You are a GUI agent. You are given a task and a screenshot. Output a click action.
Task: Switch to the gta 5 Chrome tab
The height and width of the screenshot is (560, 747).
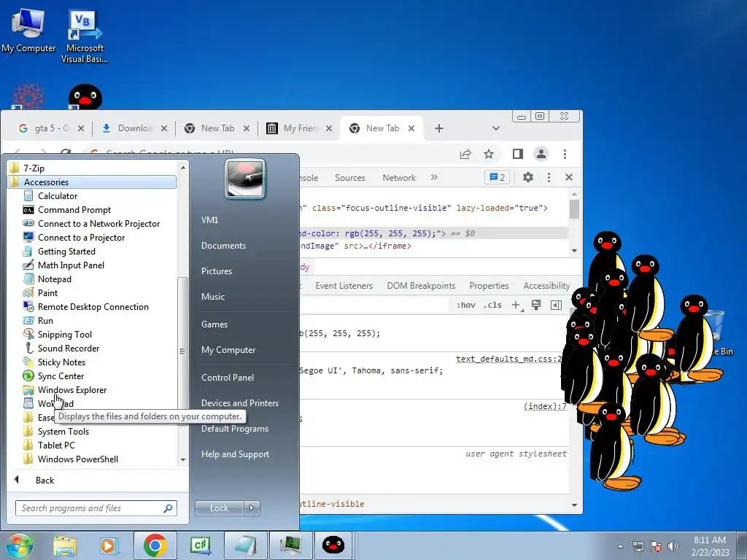tap(50, 128)
